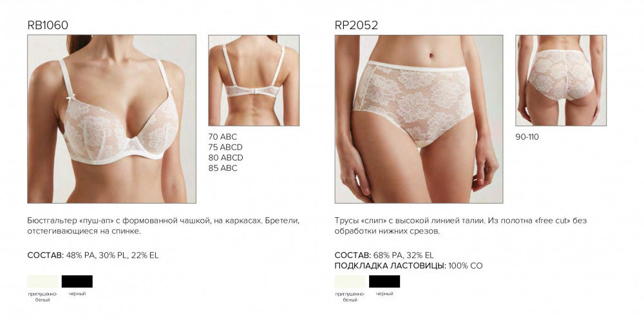Click the RP2052 СОСТАВ 68% PA line
Image resolution: width=644 pixels, height=319 pixels.
pyautogui.click(x=384, y=255)
